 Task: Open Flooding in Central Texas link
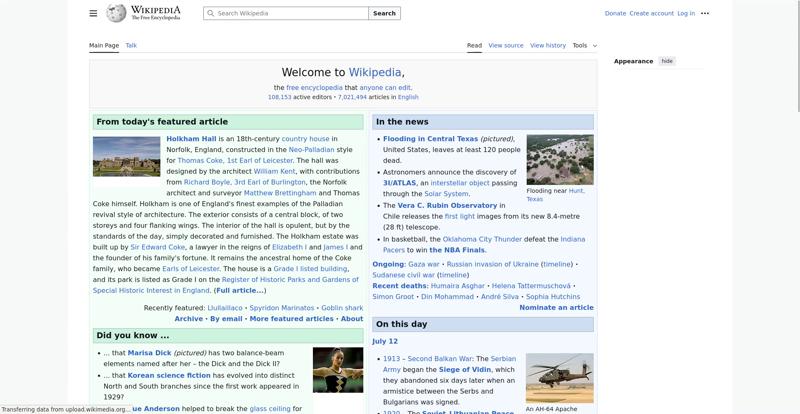point(431,139)
